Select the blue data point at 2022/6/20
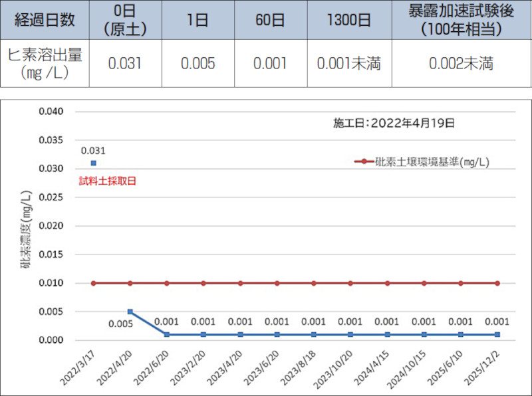This screenshot has width=532, height=396. coord(167,334)
